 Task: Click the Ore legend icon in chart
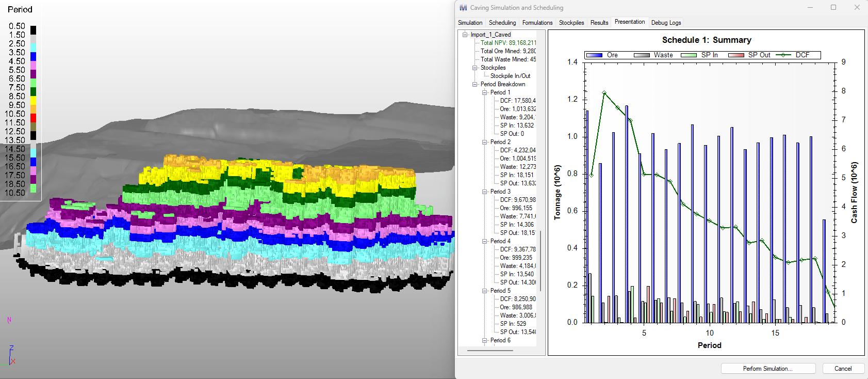[x=594, y=55]
